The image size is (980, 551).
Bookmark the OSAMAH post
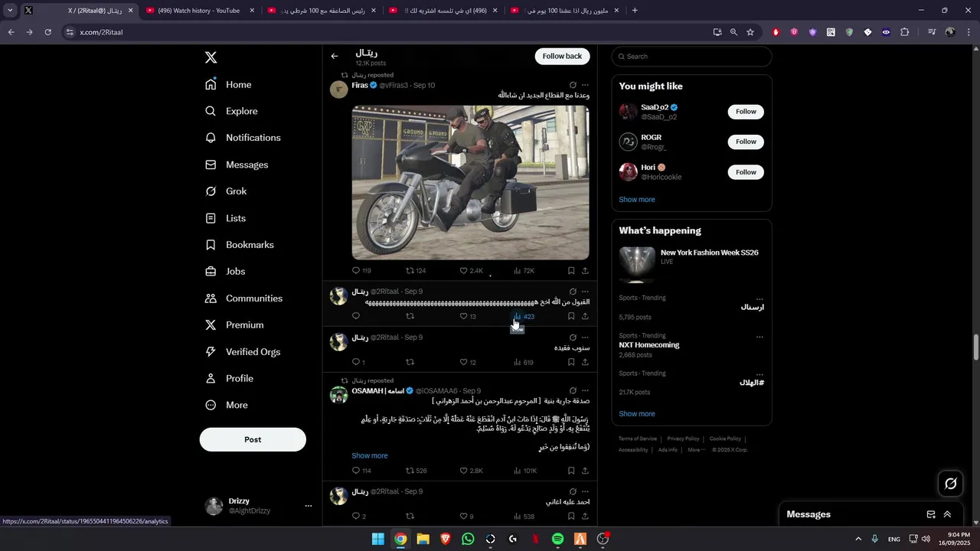point(571,471)
